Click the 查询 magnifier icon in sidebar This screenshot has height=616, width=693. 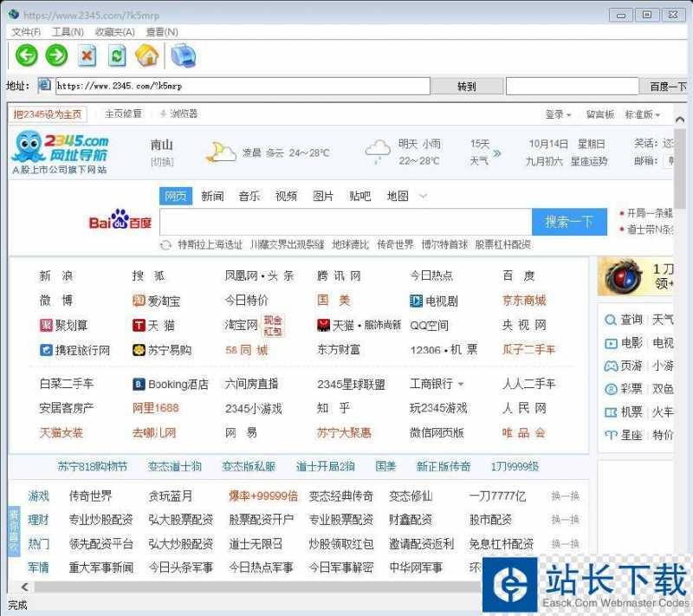pyautogui.click(x=611, y=320)
